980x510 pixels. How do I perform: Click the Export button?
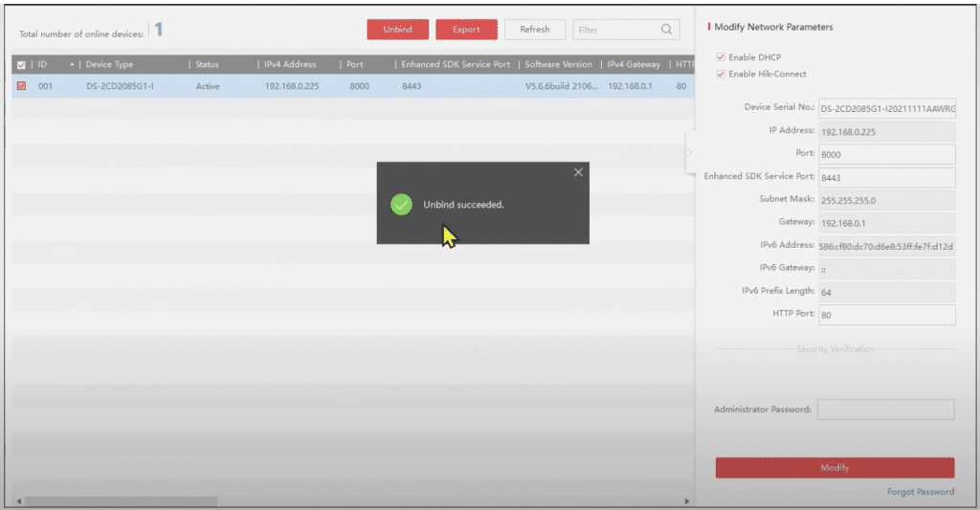466,30
